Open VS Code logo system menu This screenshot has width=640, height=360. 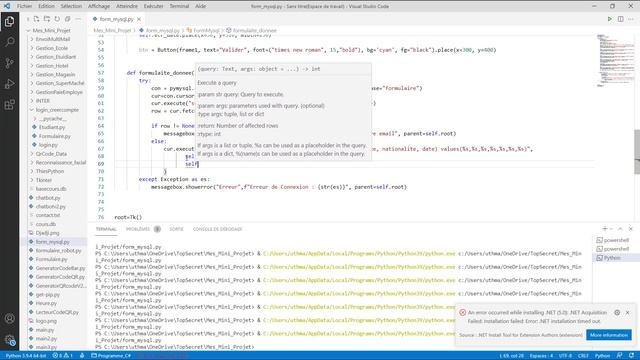[7, 6]
